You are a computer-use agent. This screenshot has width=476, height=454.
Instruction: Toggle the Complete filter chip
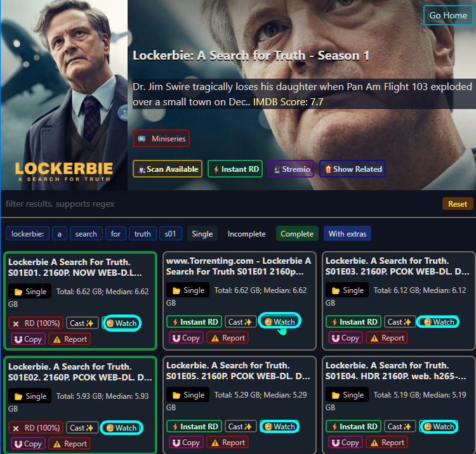tap(297, 234)
